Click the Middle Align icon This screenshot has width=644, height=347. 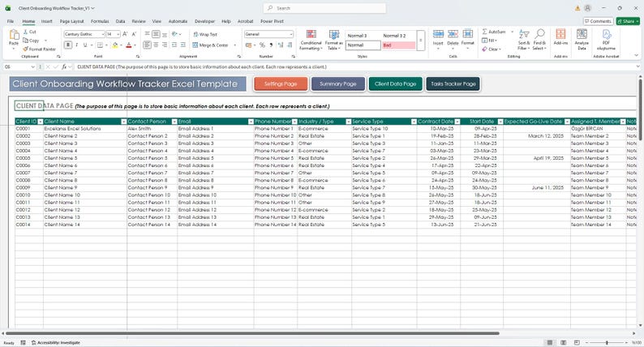click(x=156, y=34)
